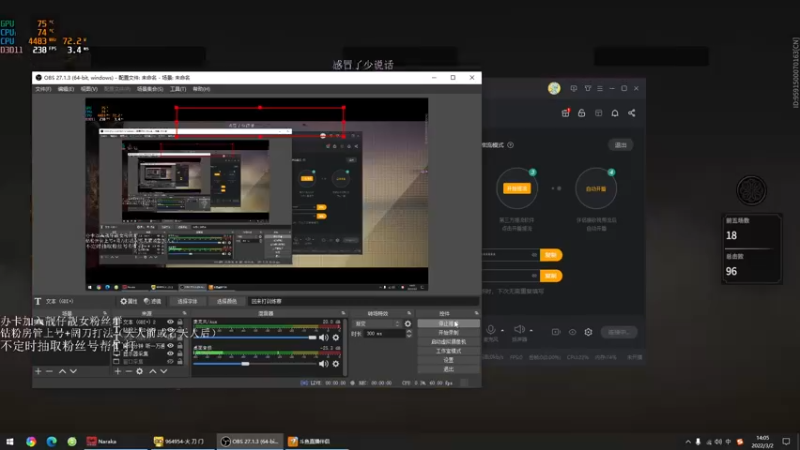The height and width of the screenshot is (450, 800).
Task: Toggle lock for 显示器采集 source
Action: click(x=180, y=354)
